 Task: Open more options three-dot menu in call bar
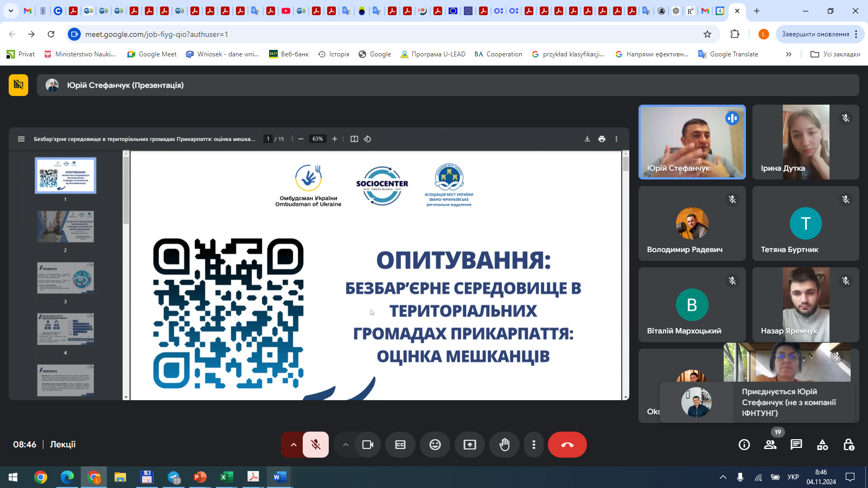click(534, 445)
